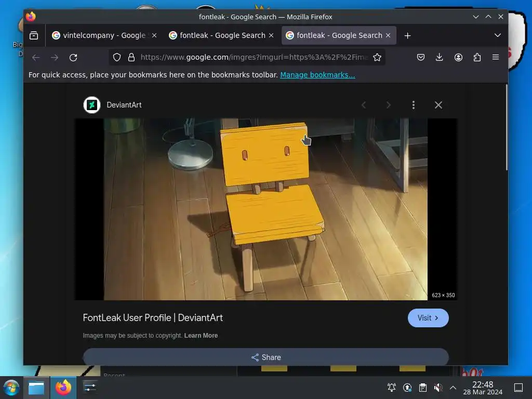The width and height of the screenshot is (532, 399).
Task: Click the Firefox logo in the title bar
Action: tap(31, 17)
